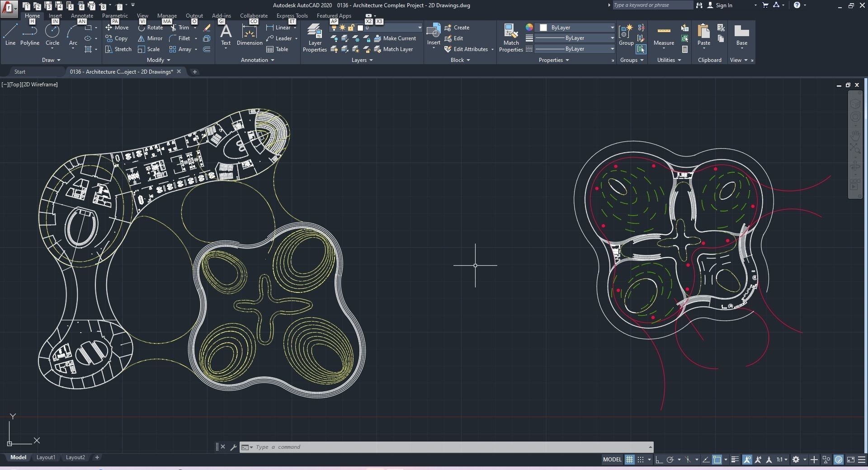The height and width of the screenshot is (470, 868).
Task: Select the Scale tool
Action: point(149,49)
